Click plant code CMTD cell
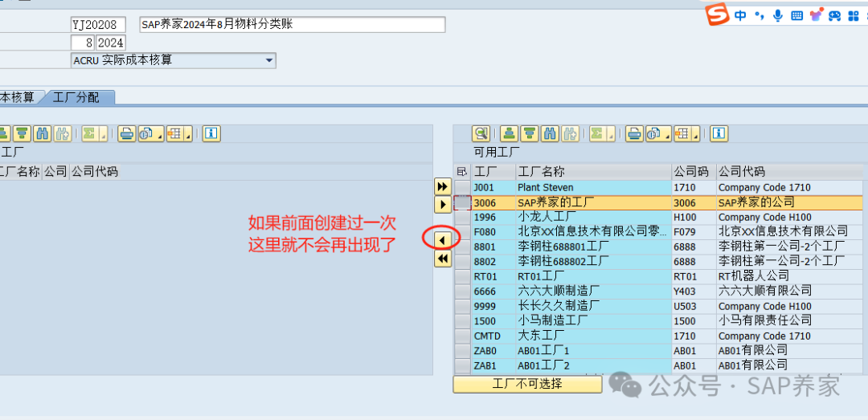This screenshot has width=868, height=420. (493, 336)
